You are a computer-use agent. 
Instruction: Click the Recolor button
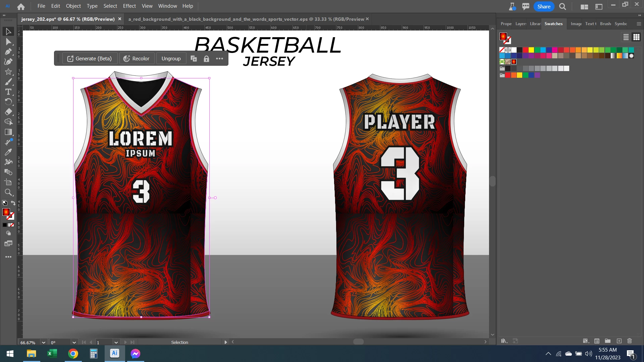point(137,59)
